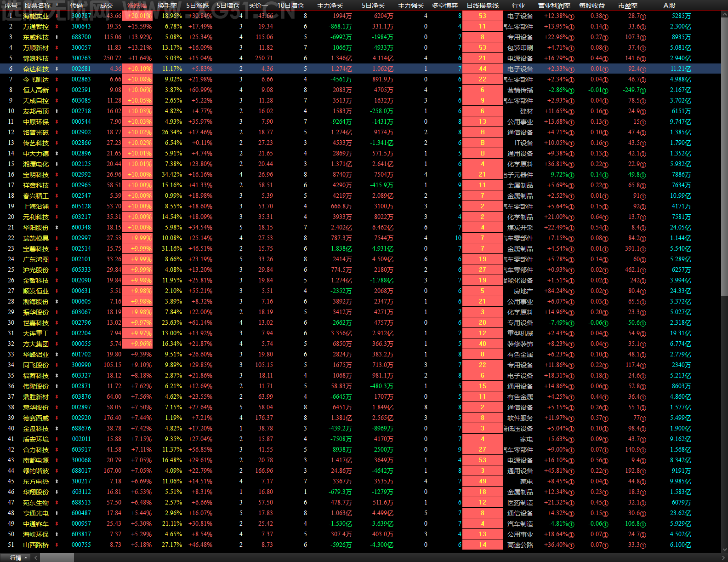Click the marker icon beside 东威科技
Viewport: 728px width, 562px height.
point(57,37)
